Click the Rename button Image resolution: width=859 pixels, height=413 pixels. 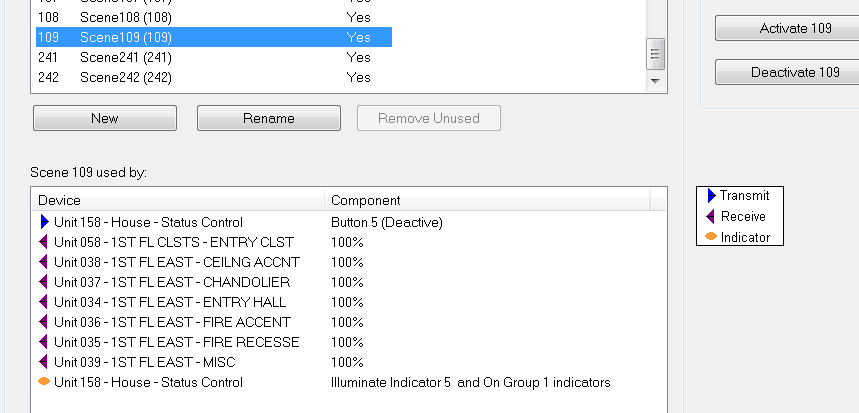point(269,118)
